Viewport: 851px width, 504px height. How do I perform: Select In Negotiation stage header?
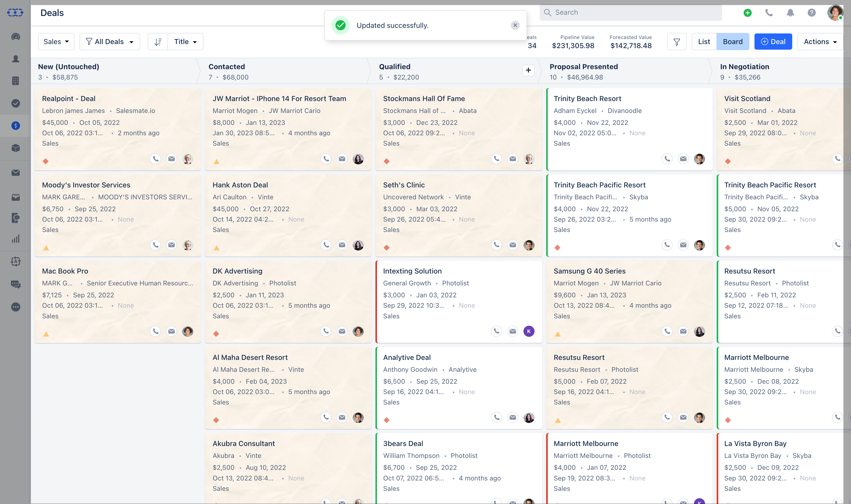click(x=745, y=67)
